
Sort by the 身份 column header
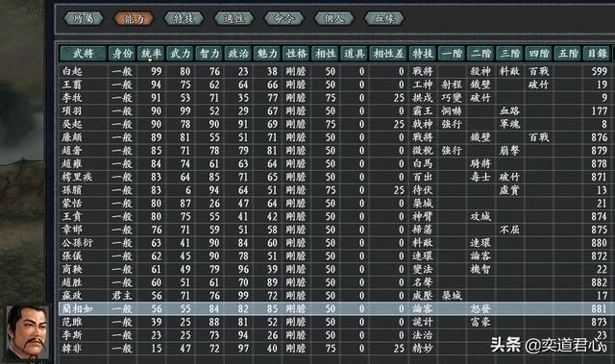[122, 53]
